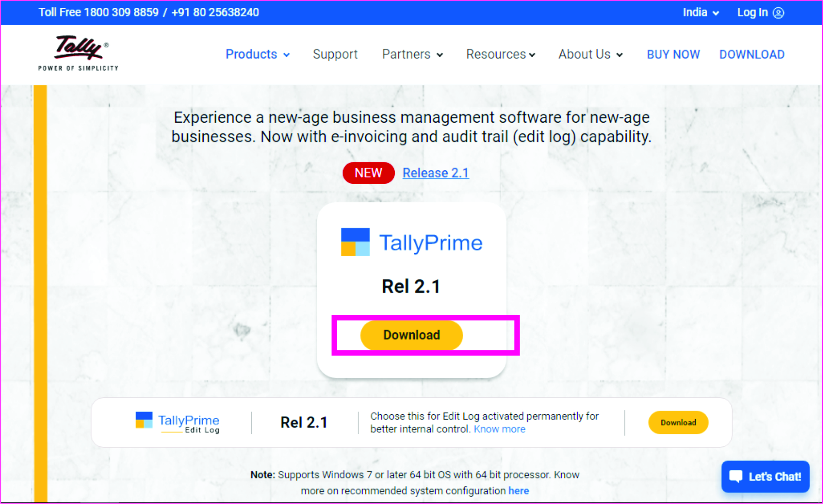Viewport: 823px width, 504px height.
Task: Go to BUY NOW in the navigation
Action: (x=673, y=54)
